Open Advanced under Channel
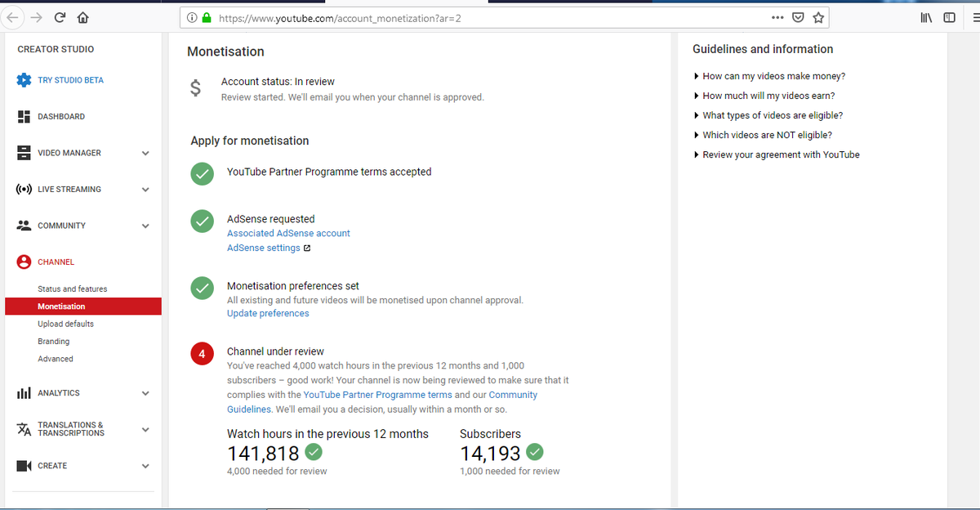 pos(55,359)
